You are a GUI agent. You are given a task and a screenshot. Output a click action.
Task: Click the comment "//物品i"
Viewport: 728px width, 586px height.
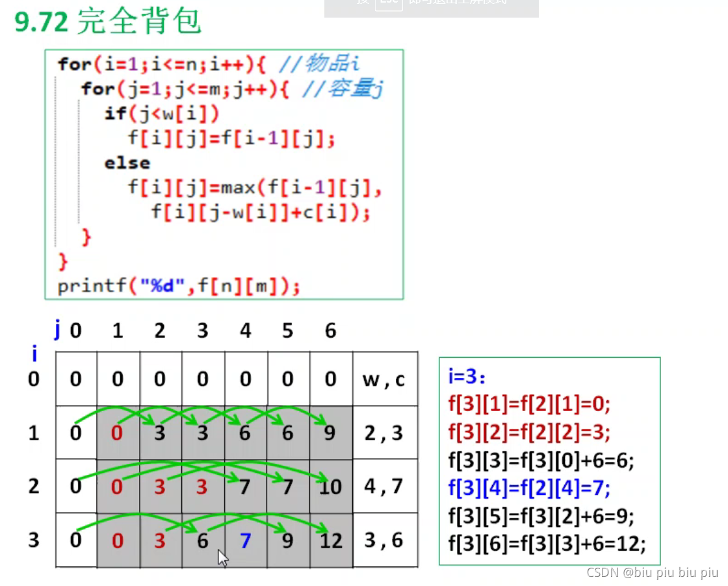[x=319, y=64]
